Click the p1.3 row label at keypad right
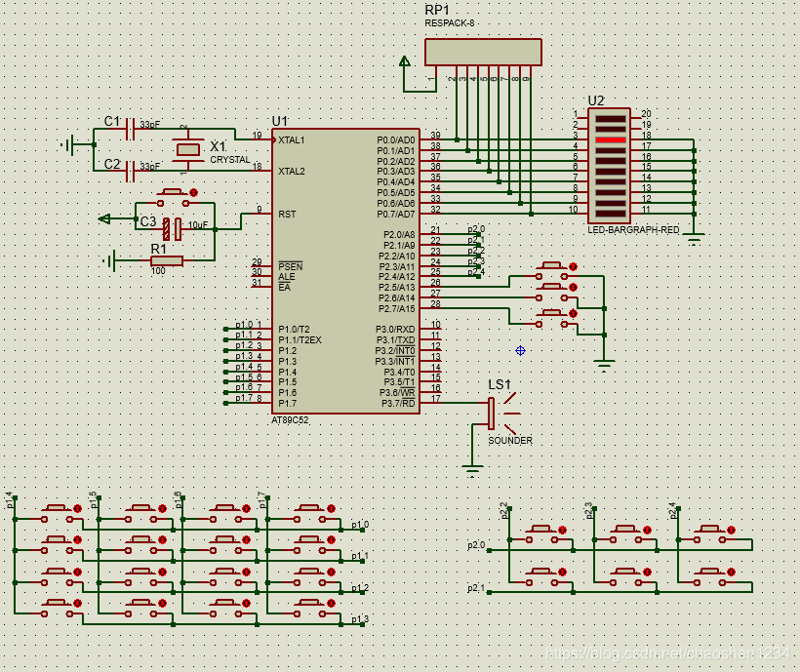This screenshot has width=800, height=672. pos(360,619)
